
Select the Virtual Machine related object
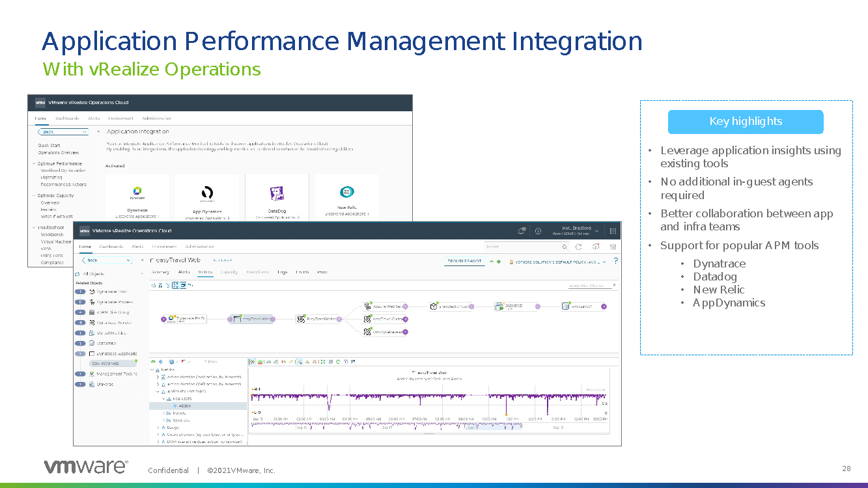point(113,332)
